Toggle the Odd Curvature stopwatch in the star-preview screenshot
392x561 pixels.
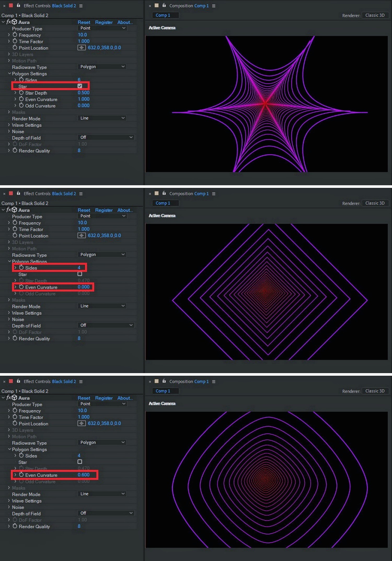[21, 106]
